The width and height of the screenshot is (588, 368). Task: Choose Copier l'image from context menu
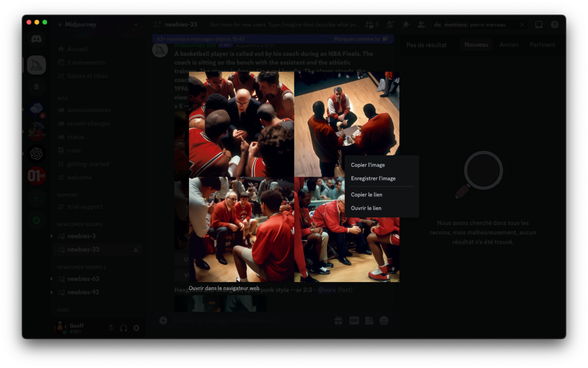pyautogui.click(x=382, y=165)
